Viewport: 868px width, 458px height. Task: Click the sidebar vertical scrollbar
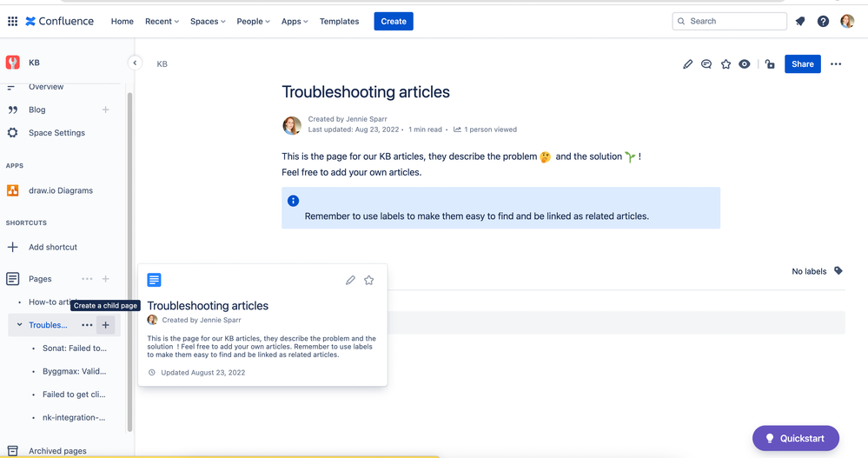(130, 262)
